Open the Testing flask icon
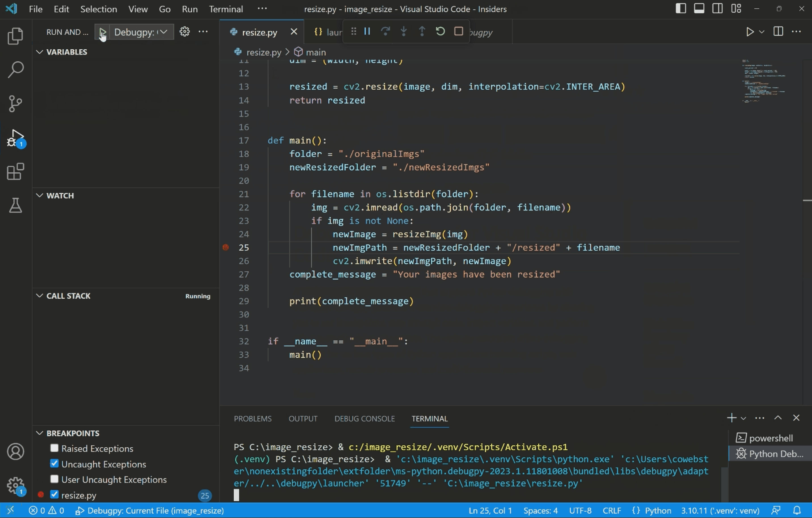This screenshot has height=518, width=812. click(x=15, y=205)
